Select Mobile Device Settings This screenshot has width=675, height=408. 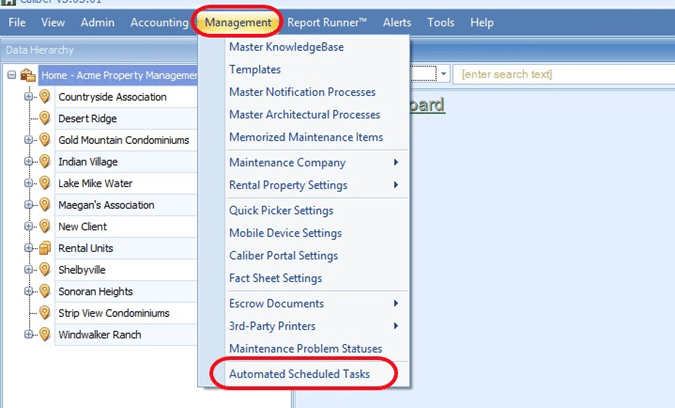(285, 233)
